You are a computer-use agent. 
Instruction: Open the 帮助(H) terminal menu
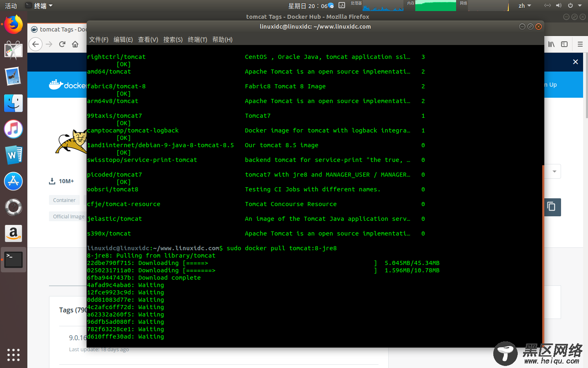(x=223, y=40)
